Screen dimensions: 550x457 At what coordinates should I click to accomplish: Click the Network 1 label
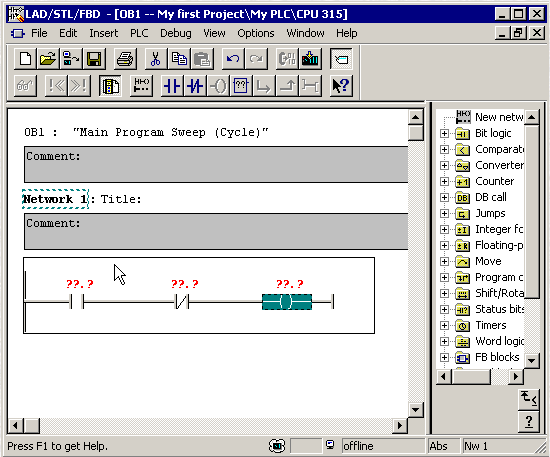click(55, 199)
